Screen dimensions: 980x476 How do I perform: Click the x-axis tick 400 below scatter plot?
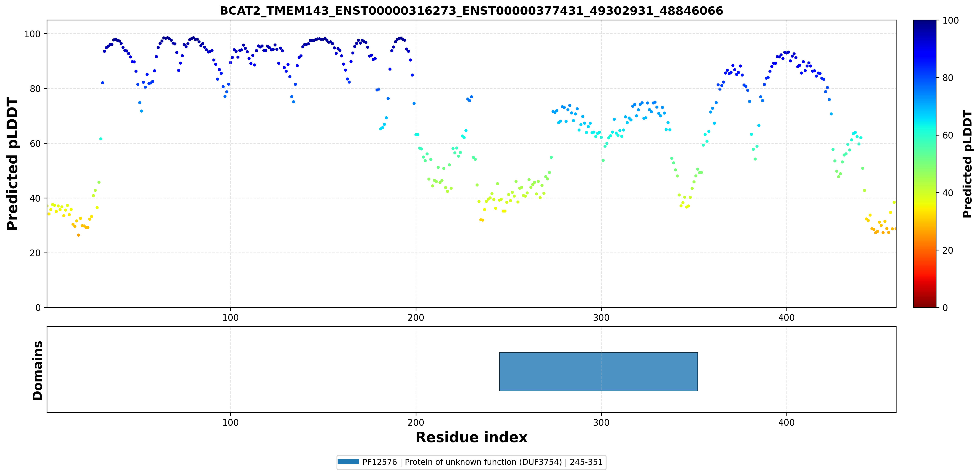[786, 318]
